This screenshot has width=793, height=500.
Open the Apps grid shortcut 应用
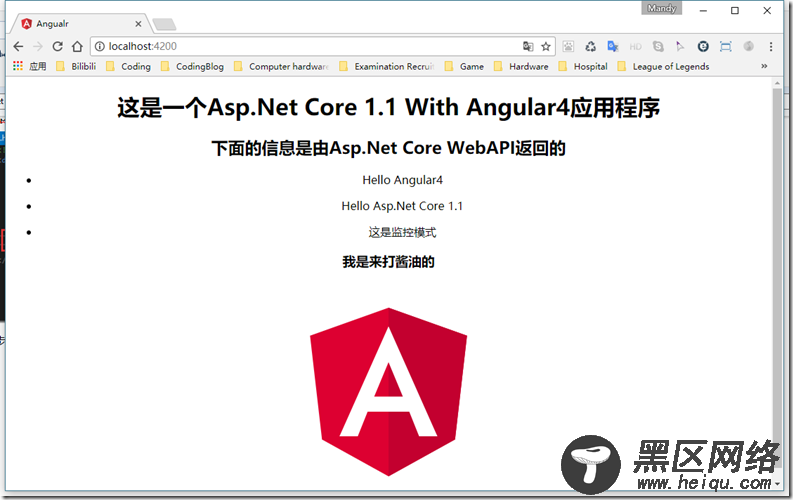coord(29,66)
